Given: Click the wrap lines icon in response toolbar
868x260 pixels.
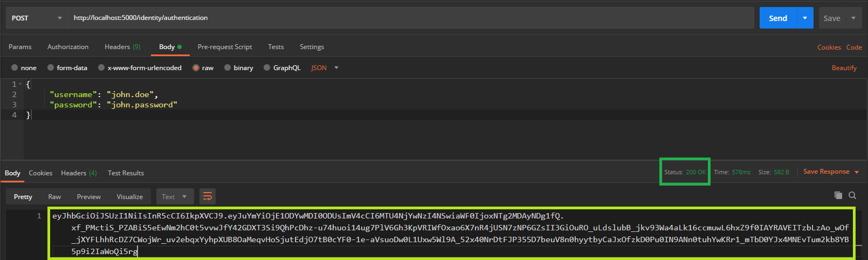Looking at the screenshot, I should coord(208,196).
